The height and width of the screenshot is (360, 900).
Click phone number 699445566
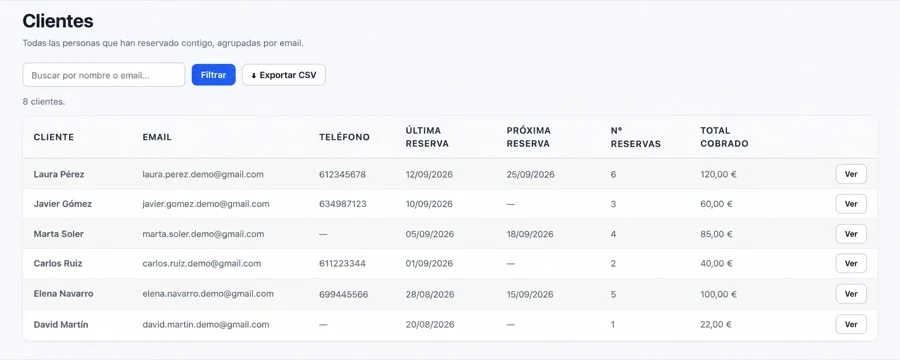(343, 295)
